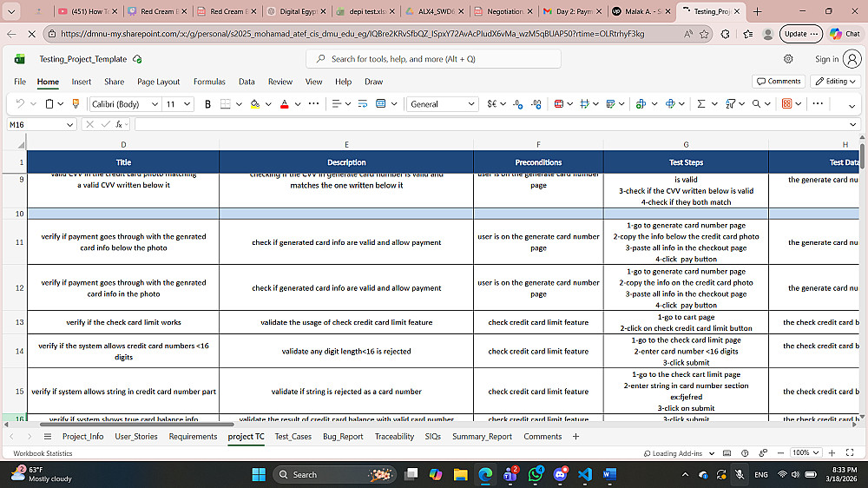
Task: Click the browser Update button
Action: [800, 34]
